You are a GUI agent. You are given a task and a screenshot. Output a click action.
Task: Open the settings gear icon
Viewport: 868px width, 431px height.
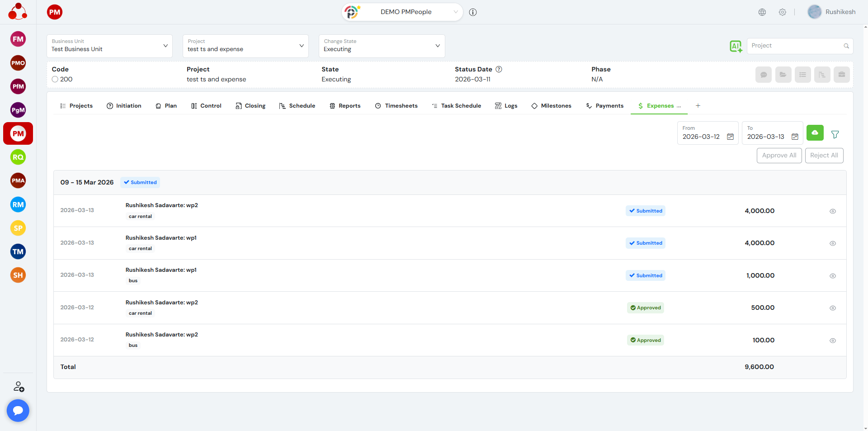pos(783,12)
